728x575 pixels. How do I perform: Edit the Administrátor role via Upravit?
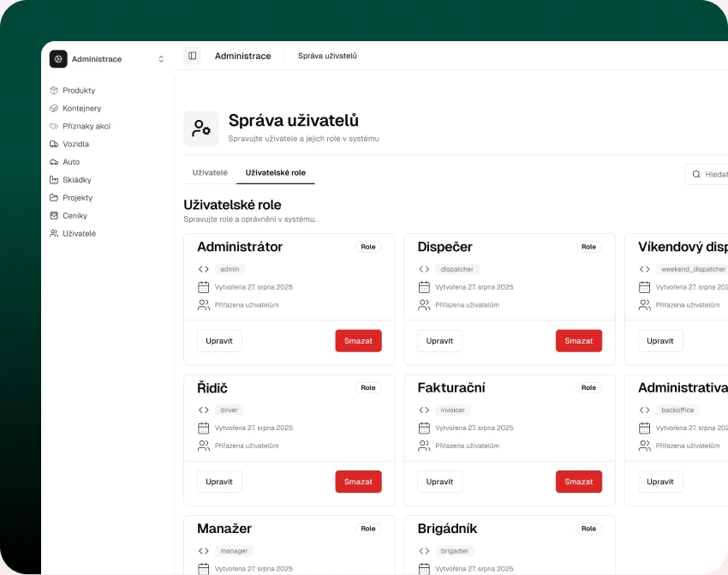pos(219,341)
